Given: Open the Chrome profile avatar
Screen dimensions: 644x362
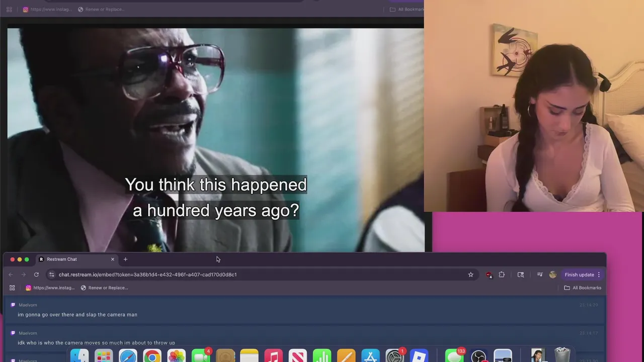Looking at the screenshot, I should click(x=553, y=275).
